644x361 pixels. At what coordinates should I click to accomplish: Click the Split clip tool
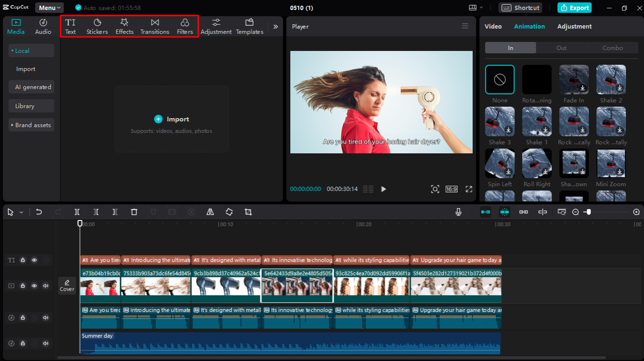pyautogui.click(x=77, y=212)
